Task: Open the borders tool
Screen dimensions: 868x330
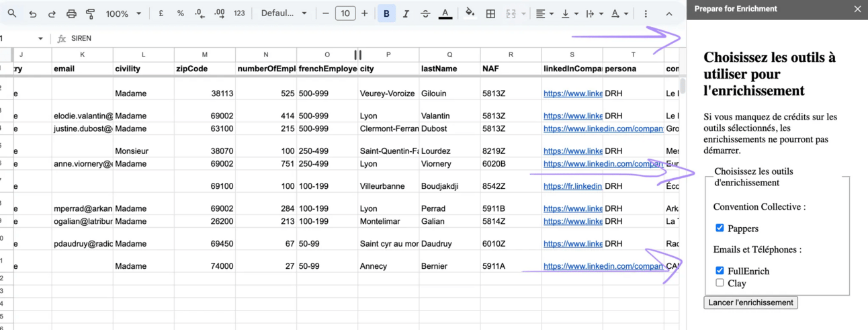Action: (x=490, y=13)
